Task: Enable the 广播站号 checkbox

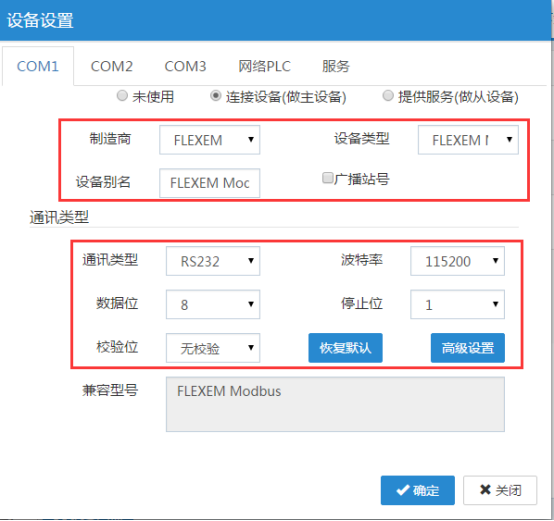Action: click(x=327, y=178)
